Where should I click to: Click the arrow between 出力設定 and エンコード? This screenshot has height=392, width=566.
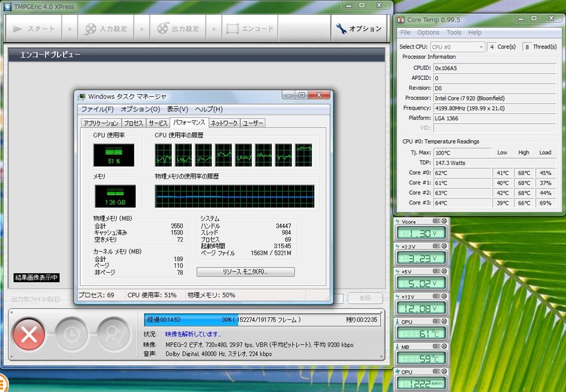tap(214, 29)
